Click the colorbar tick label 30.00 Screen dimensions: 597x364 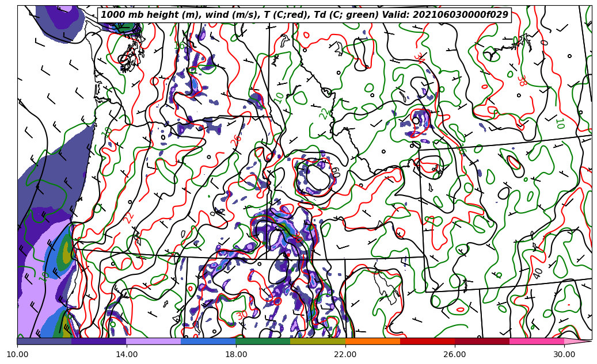[x=564, y=354]
